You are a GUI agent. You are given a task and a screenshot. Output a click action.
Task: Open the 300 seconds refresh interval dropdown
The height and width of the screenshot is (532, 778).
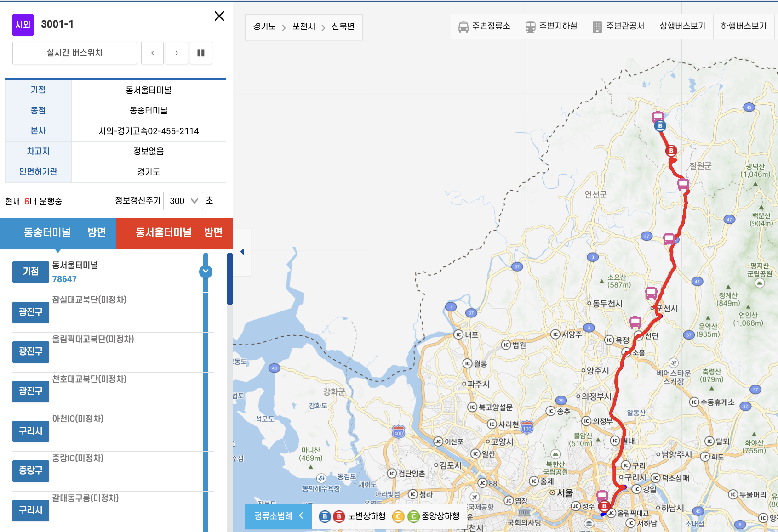(183, 201)
